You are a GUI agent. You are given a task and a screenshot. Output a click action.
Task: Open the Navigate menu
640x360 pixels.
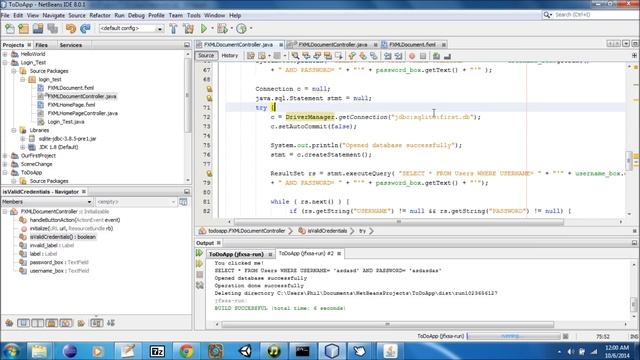pos(53,16)
